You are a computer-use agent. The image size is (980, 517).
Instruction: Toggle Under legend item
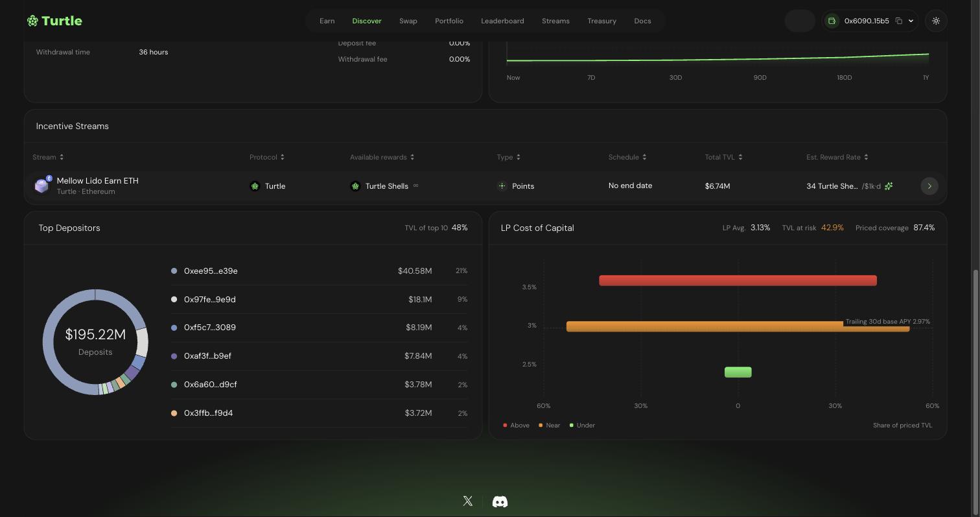point(582,426)
